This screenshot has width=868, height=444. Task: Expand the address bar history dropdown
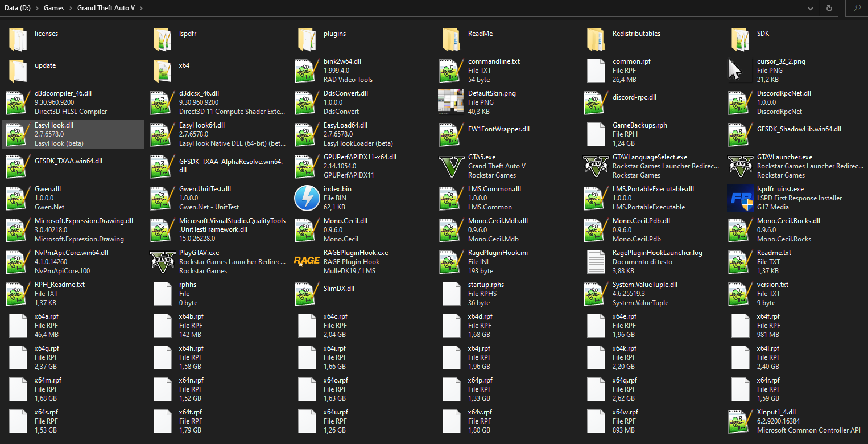pyautogui.click(x=810, y=8)
